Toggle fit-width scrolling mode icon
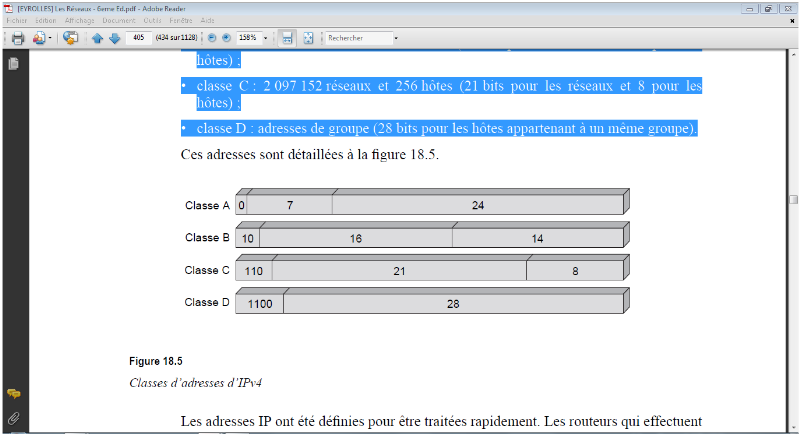 (287, 38)
